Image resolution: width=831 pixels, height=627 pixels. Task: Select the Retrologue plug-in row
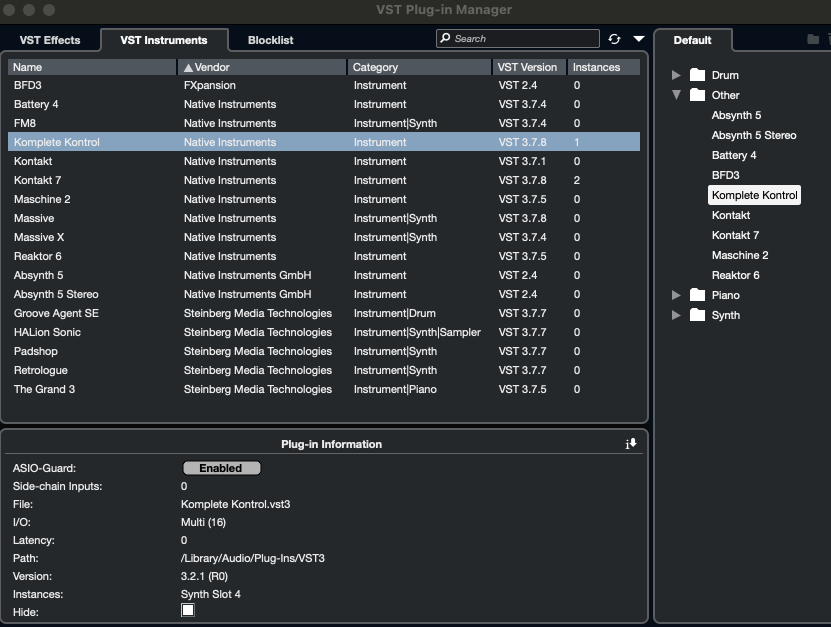324,370
